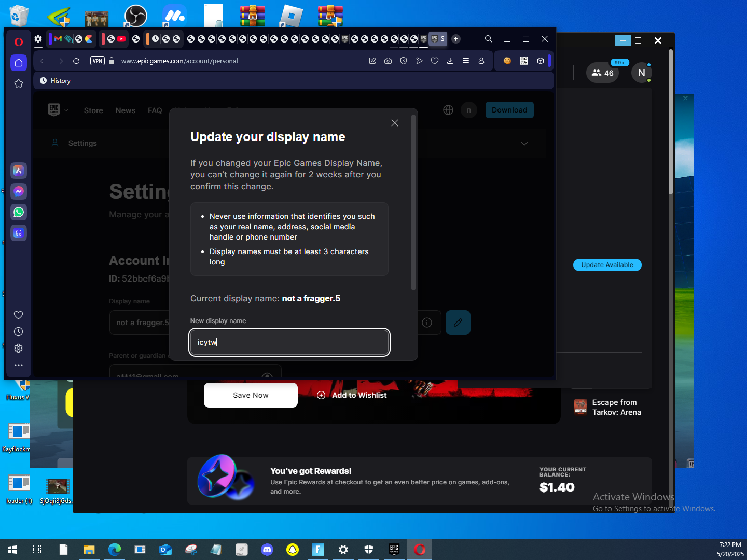Open language globe on Epic Games site
747x560 pixels.
448,110
